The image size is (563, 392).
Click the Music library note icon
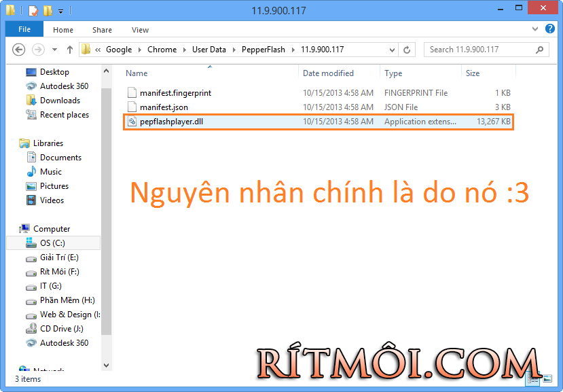(31, 172)
